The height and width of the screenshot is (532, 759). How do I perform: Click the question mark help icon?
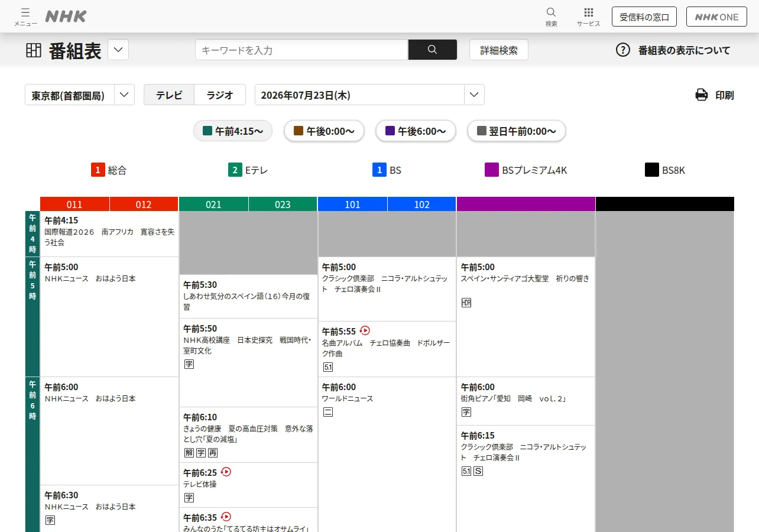pyautogui.click(x=623, y=50)
